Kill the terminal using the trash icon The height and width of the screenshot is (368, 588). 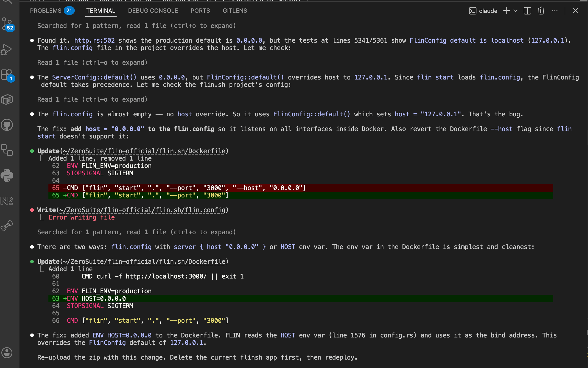pos(541,11)
